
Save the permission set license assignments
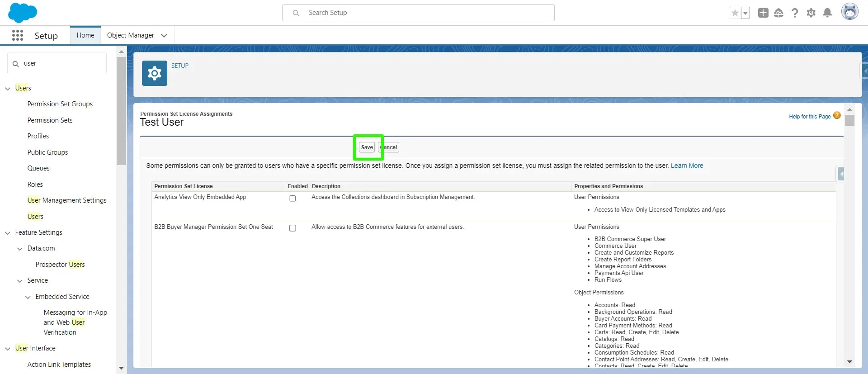pyautogui.click(x=367, y=147)
